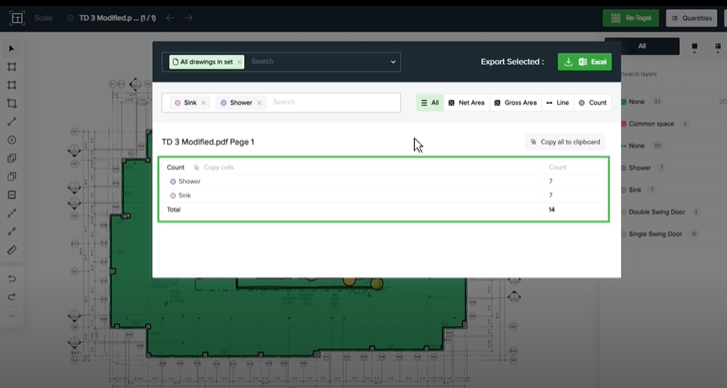Screen dimensions: 727x388
Task: Remove the All drawings in set chip
Action: [x=239, y=62]
